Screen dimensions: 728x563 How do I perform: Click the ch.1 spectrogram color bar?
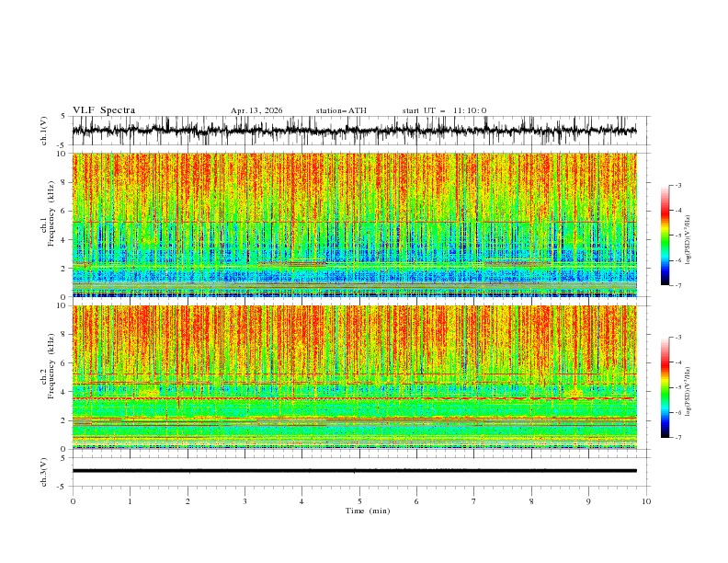pyautogui.click(x=665, y=236)
